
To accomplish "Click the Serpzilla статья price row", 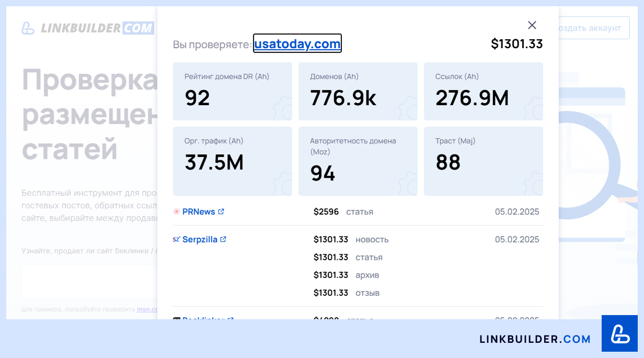I will (x=348, y=257).
